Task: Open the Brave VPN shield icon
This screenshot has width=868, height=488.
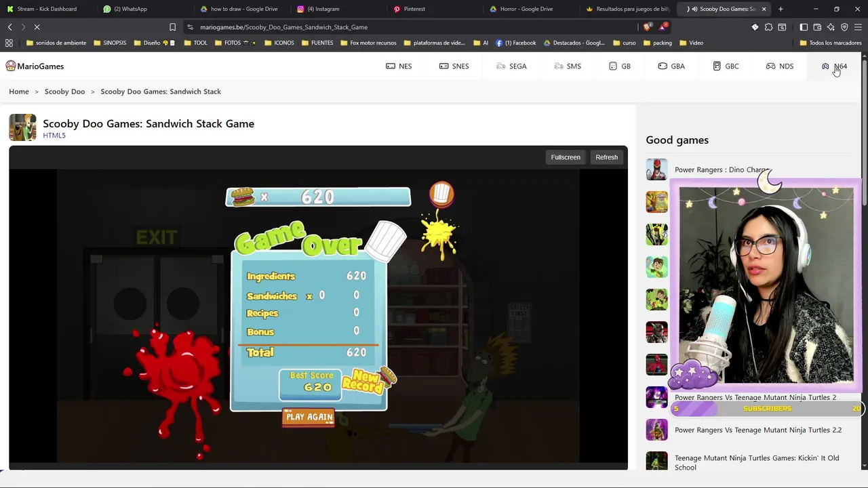Action: click(844, 27)
